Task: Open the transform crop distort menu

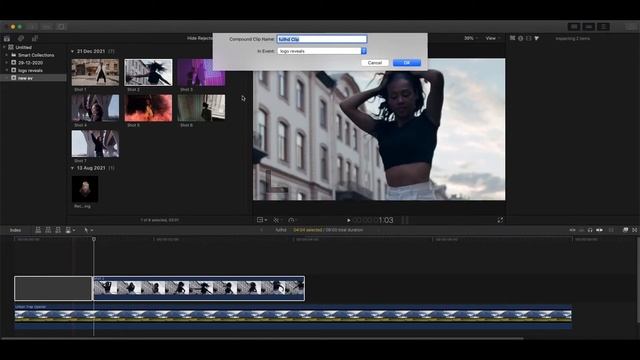Action: click(262, 220)
